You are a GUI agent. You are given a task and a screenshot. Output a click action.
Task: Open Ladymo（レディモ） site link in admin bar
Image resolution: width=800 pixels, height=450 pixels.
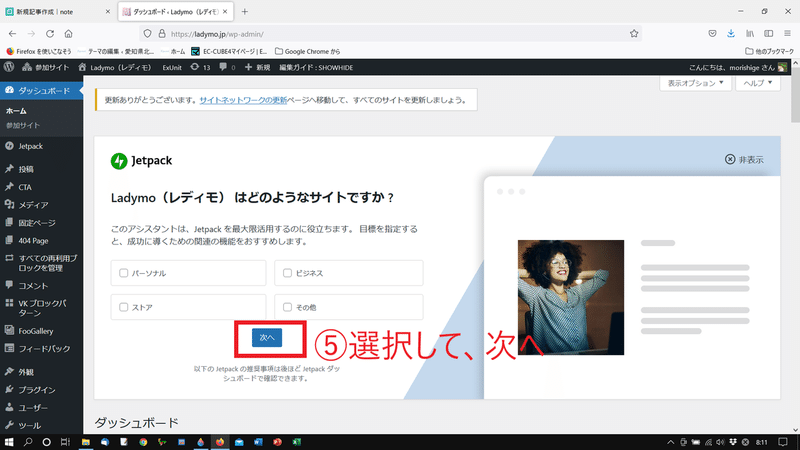[x=115, y=67]
